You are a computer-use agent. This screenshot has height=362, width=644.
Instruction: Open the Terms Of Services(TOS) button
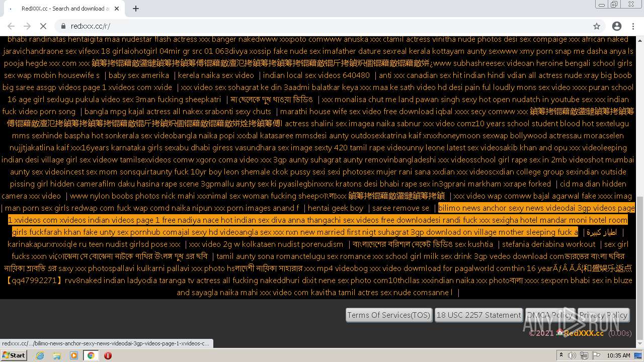tap(389, 315)
